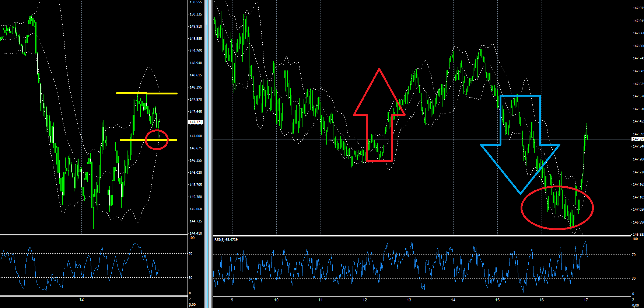Viewport: 644px width, 308px height.
Task: Click the 147.371 current price tag
Action: coord(196,122)
